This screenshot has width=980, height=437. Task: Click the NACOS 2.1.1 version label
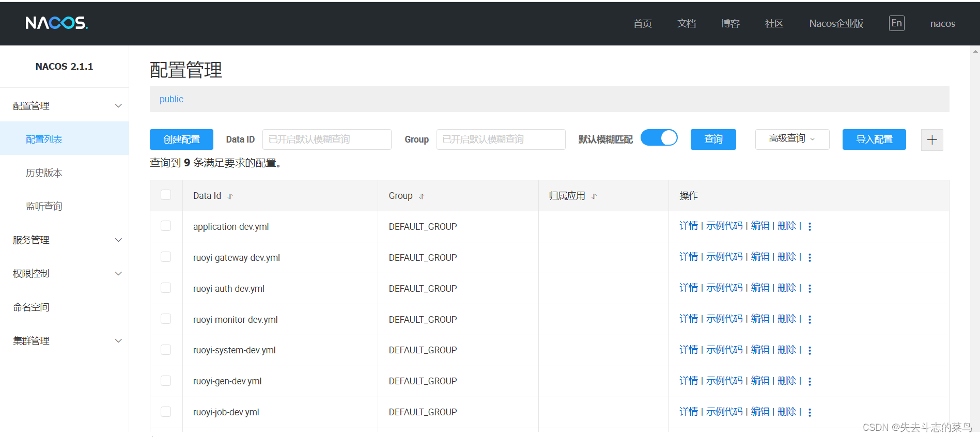coord(64,67)
